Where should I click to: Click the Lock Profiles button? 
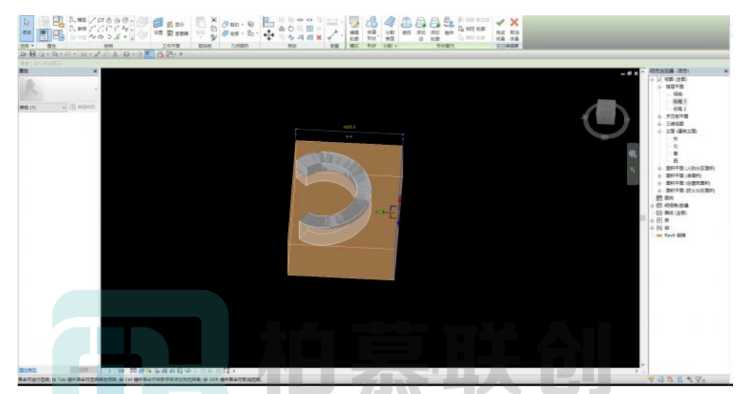[x=472, y=29]
